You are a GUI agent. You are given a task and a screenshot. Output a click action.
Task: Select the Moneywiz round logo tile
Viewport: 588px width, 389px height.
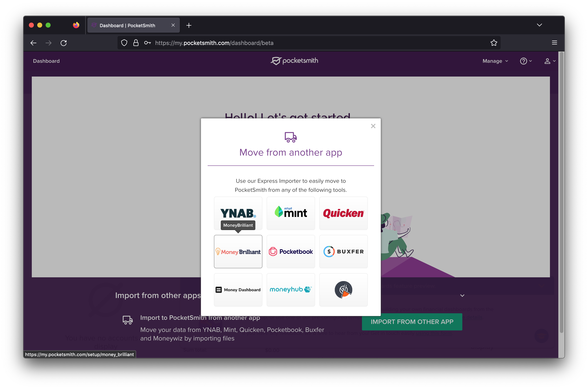(343, 290)
